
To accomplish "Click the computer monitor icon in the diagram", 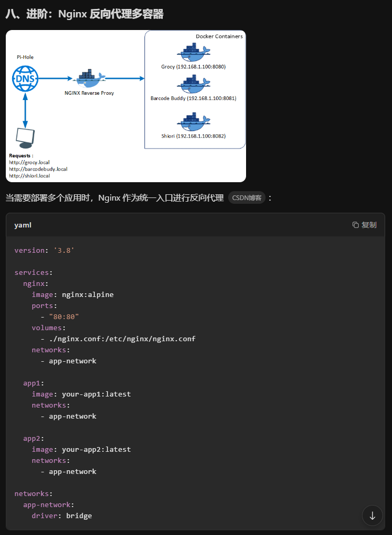I will click(26, 138).
